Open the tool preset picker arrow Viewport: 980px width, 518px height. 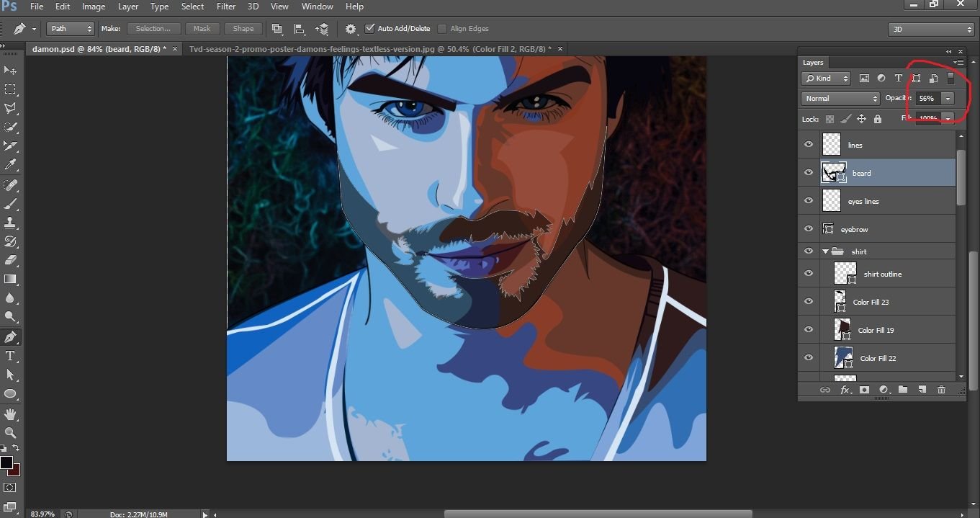34,30
